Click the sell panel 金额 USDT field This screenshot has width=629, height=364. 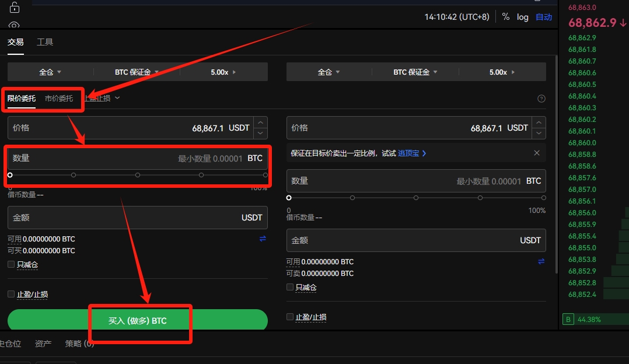click(x=416, y=240)
